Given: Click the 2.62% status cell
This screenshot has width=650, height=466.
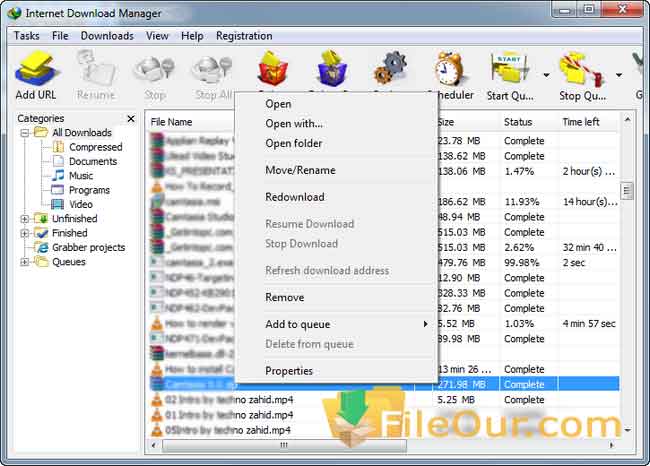Looking at the screenshot, I should [x=519, y=248].
